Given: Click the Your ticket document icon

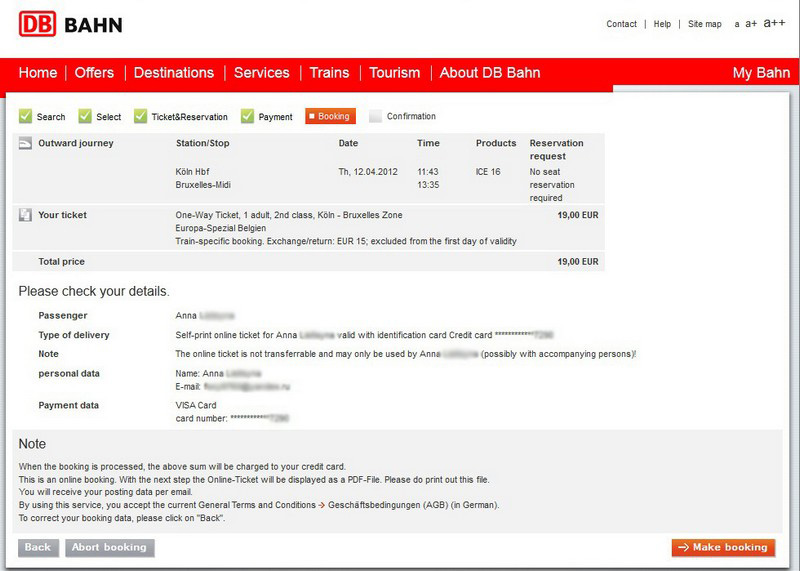Looking at the screenshot, I should pyautogui.click(x=25, y=215).
